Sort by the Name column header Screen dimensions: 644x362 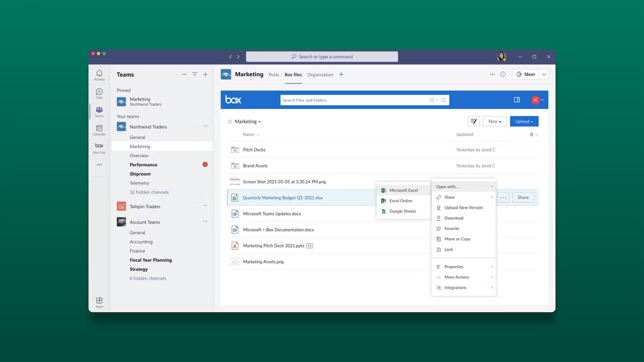[x=251, y=134]
